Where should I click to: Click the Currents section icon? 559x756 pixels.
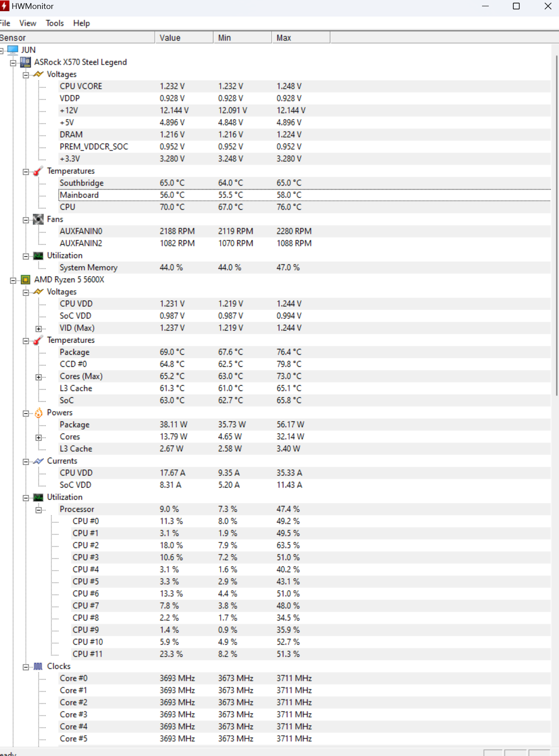coord(38,461)
